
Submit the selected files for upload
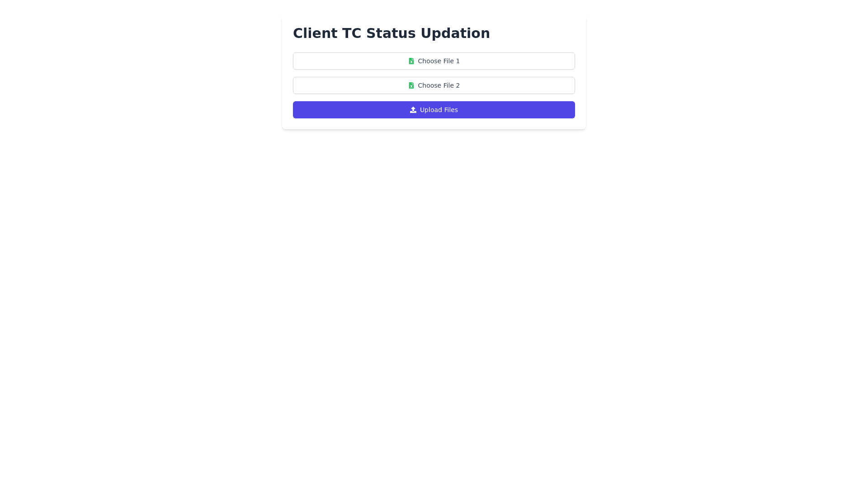click(x=434, y=110)
